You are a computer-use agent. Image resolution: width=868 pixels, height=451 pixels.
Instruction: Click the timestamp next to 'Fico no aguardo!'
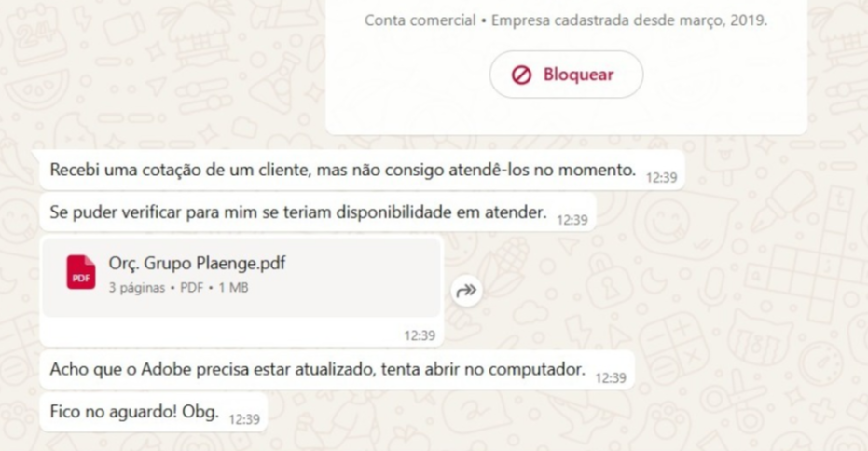click(244, 419)
